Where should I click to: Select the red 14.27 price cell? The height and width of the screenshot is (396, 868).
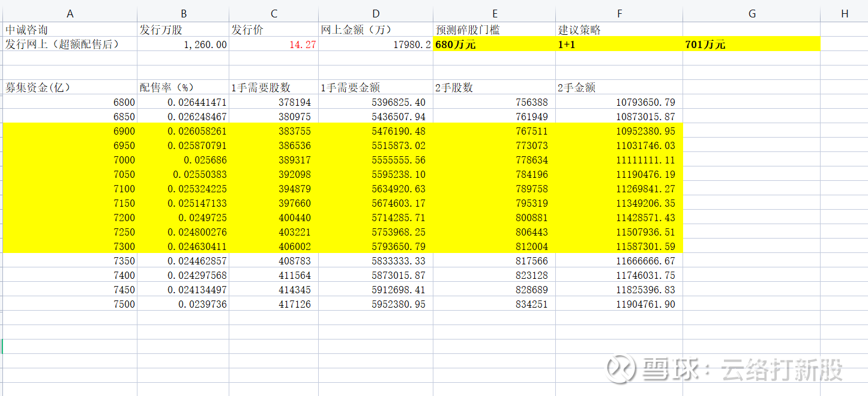[x=274, y=44]
